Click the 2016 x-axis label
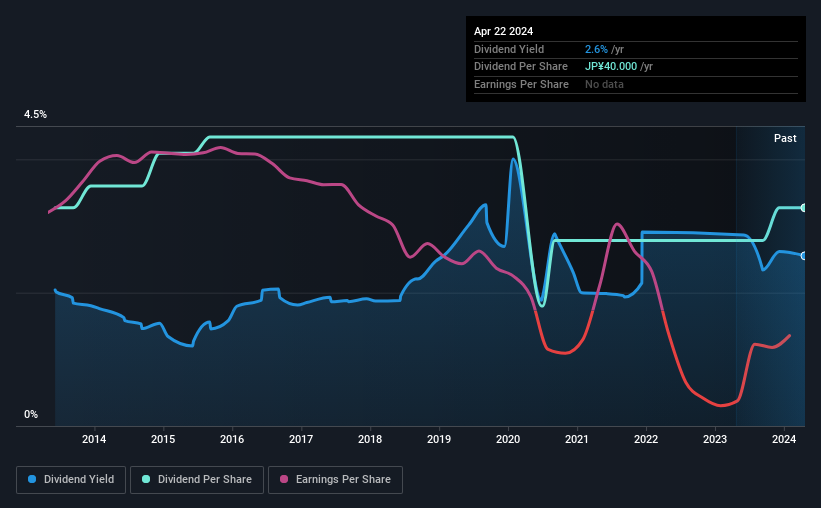This screenshot has width=821, height=508. pos(232,439)
